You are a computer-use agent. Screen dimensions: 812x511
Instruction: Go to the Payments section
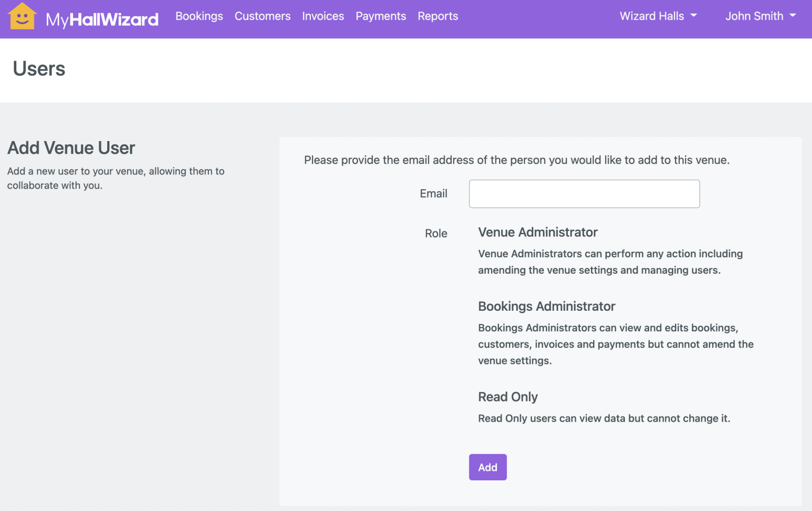[x=381, y=16]
